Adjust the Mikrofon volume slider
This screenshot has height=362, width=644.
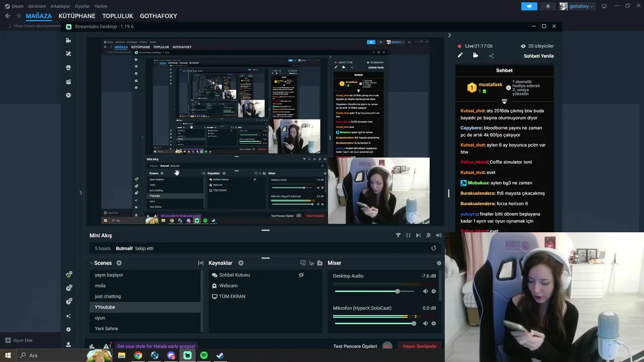374,323
